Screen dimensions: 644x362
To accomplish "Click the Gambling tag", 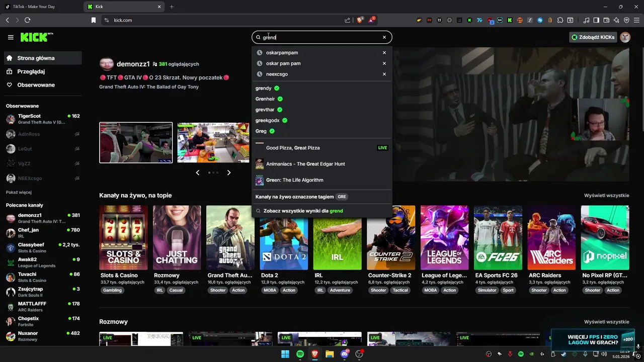I will pos(112,290).
